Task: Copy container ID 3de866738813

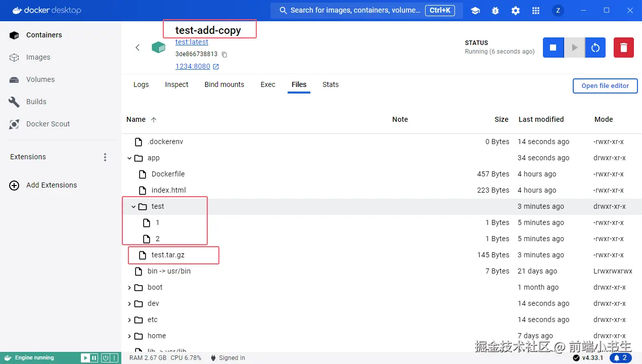Action: 224,55
